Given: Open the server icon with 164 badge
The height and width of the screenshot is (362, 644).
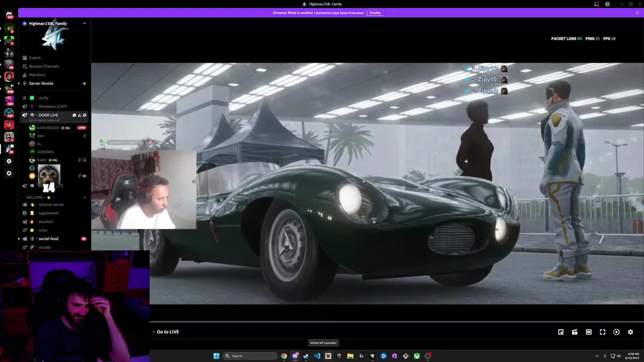Looking at the screenshot, I should [x=9, y=101].
